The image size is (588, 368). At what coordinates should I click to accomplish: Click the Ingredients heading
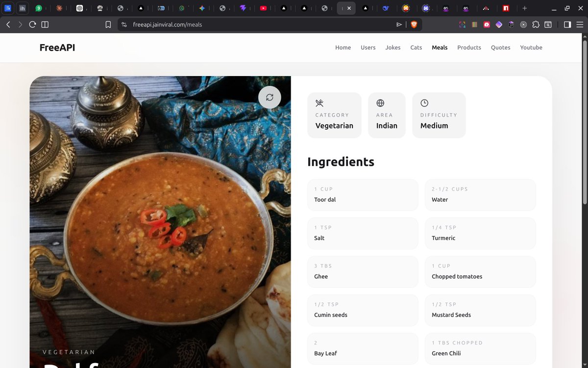point(341,161)
